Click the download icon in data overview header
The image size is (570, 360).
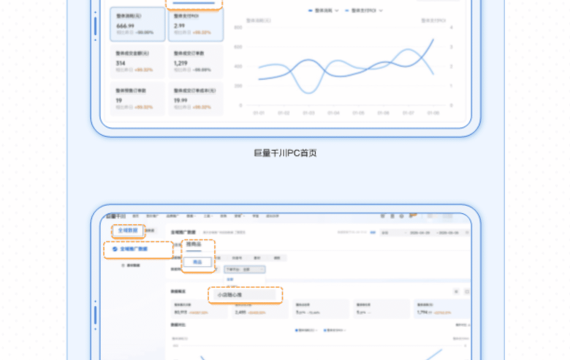[456, 292]
